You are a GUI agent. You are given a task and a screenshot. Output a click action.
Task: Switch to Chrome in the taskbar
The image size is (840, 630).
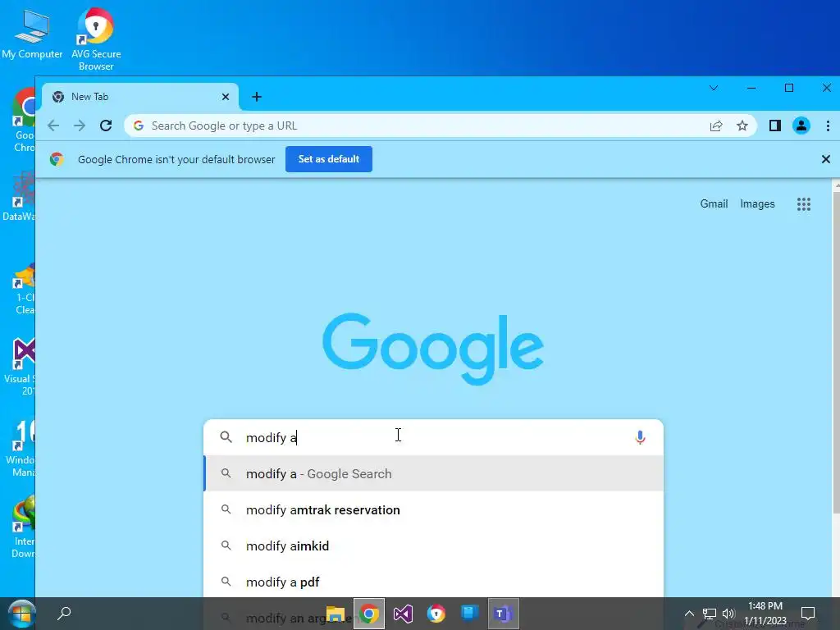coord(368,614)
